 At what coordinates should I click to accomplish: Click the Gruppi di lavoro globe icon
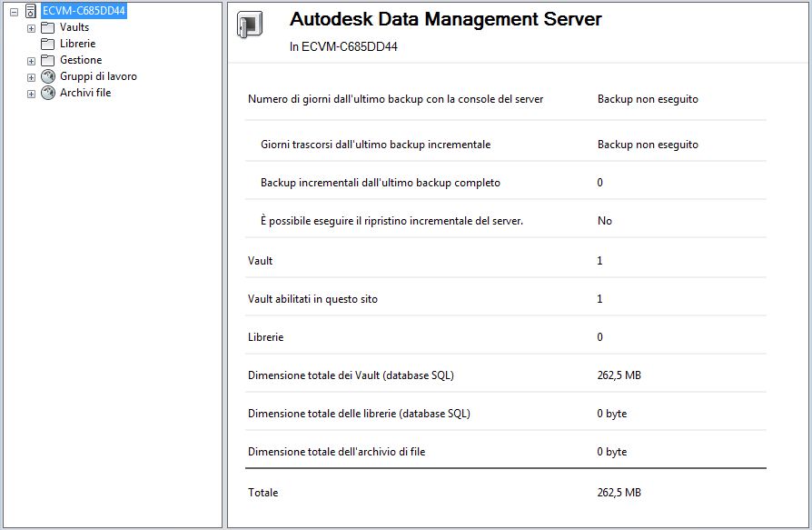pyautogui.click(x=48, y=76)
